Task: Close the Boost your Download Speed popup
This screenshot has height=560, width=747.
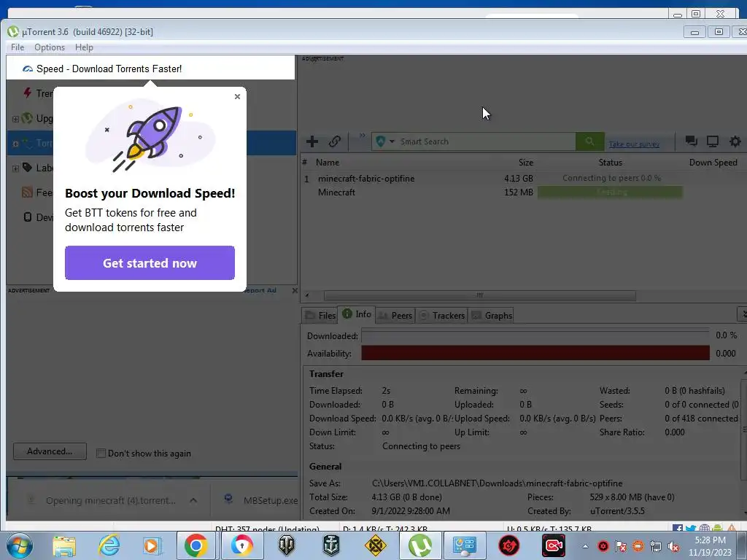Action: pyautogui.click(x=237, y=97)
